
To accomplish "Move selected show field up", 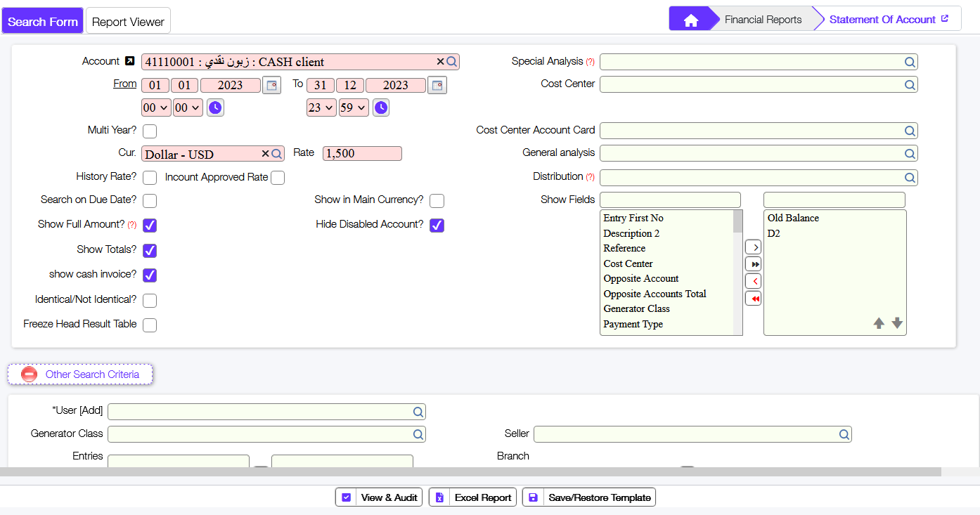I will click(x=879, y=323).
